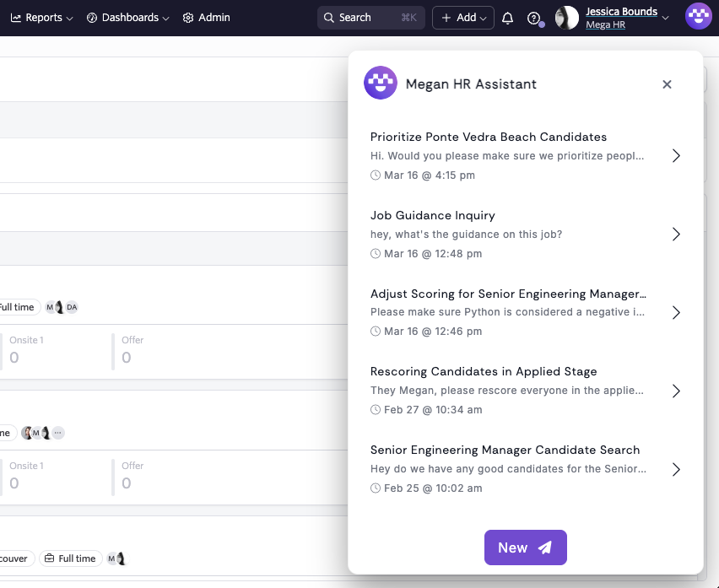The width and height of the screenshot is (719, 588).
Task: Click the Mega HR company link
Action: click(605, 25)
